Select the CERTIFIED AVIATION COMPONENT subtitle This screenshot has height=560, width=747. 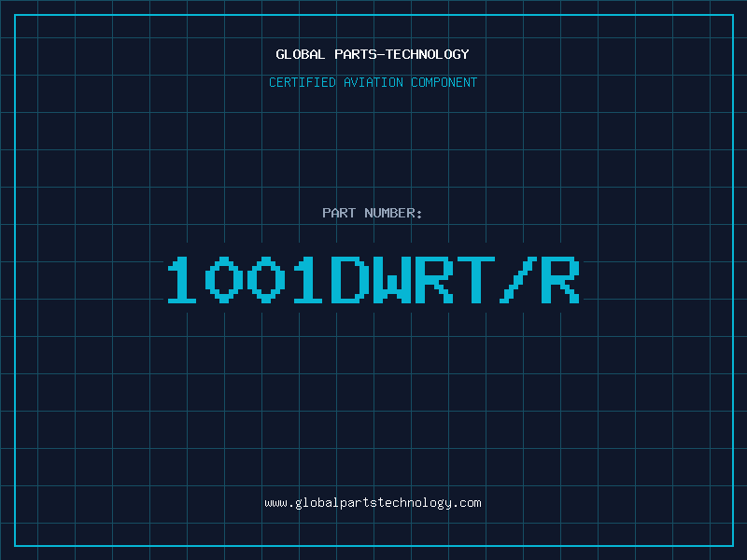pyautogui.click(x=373, y=82)
